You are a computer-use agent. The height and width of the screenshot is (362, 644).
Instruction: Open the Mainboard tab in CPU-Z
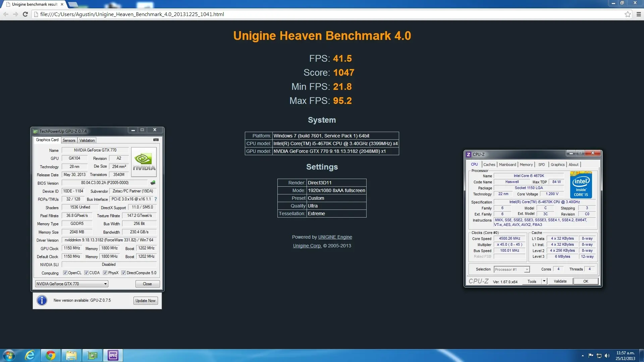coord(507,165)
